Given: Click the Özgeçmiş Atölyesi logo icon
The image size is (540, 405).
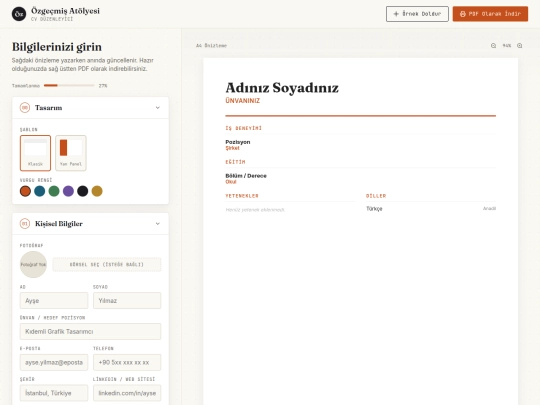Looking at the screenshot, I should (19, 14).
